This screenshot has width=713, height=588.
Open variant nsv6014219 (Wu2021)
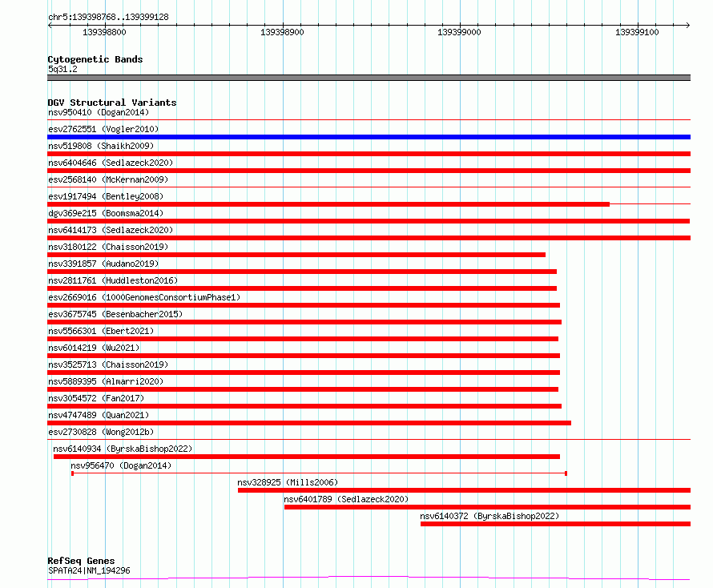tap(94, 348)
